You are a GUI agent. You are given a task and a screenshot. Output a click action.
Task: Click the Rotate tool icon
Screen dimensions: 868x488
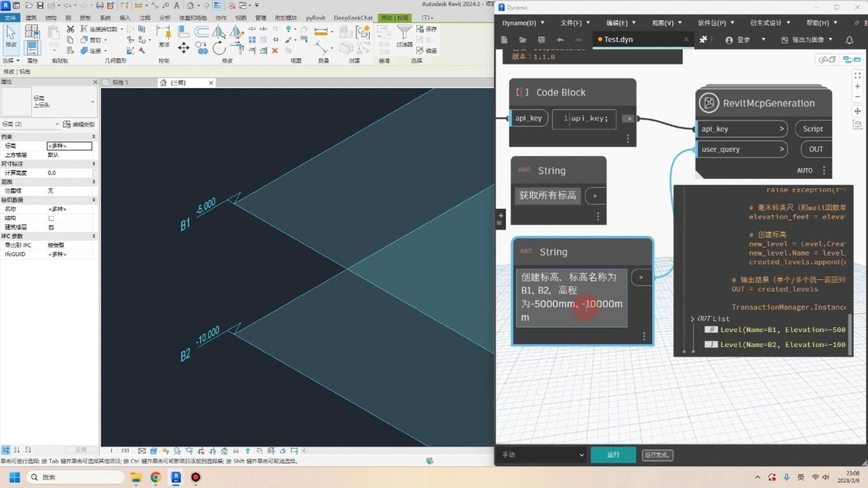click(x=219, y=48)
